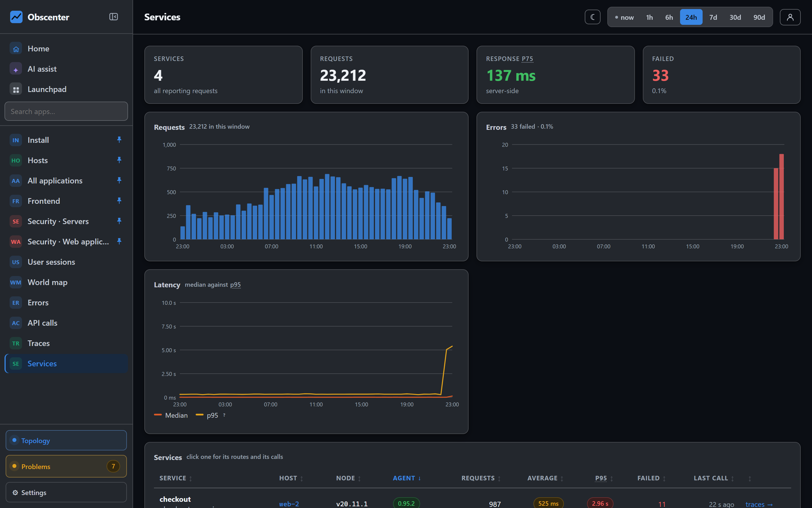812x508 pixels.
Task: Sort table by Average column
Action: pyautogui.click(x=545, y=478)
